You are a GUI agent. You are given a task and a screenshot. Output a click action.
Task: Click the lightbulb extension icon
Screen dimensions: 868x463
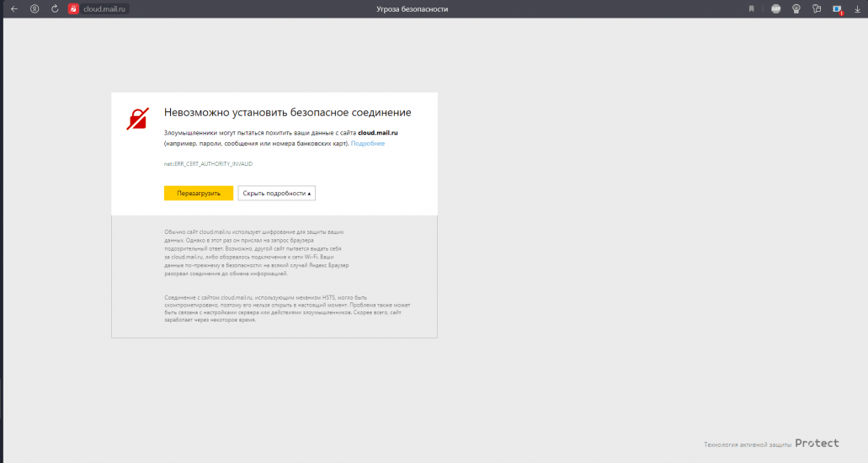pyautogui.click(x=796, y=8)
